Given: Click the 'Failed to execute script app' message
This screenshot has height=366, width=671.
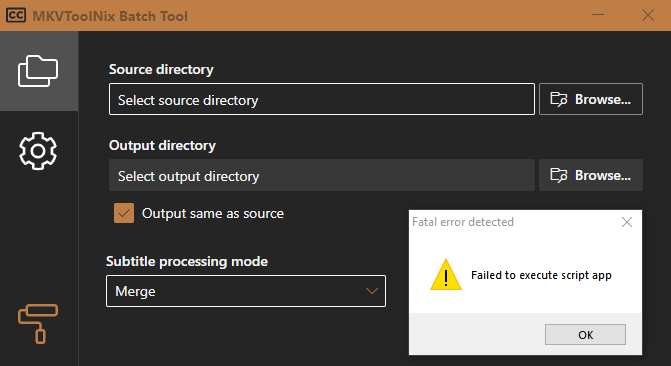Looking at the screenshot, I should pos(541,275).
